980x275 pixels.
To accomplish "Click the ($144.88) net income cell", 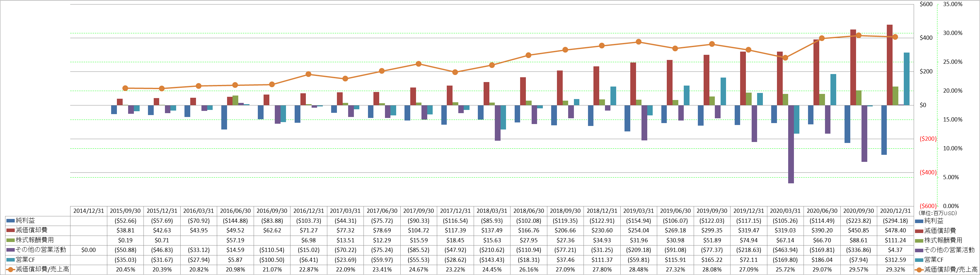I will click(235, 221).
